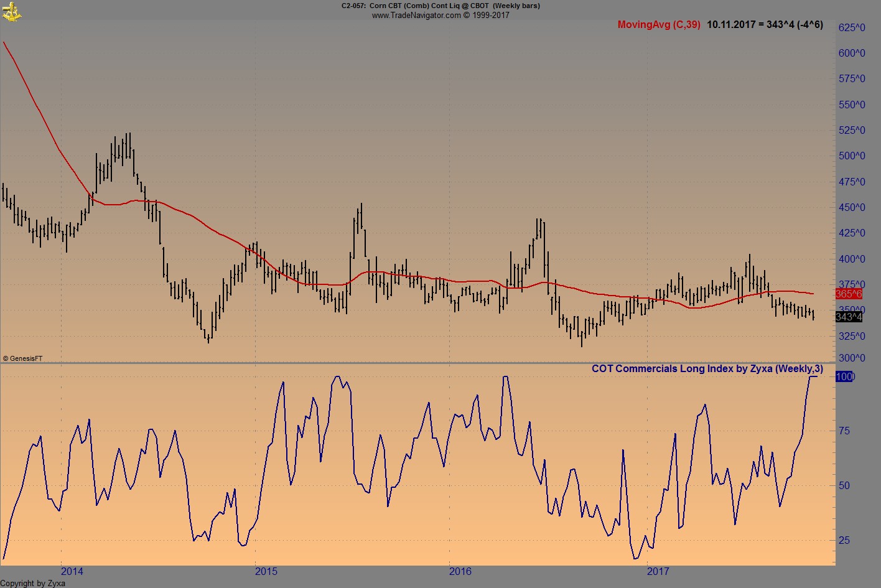881x588 pixels.
Task: Click the 525^0 price axis label
Action: [x=852, y=130]
